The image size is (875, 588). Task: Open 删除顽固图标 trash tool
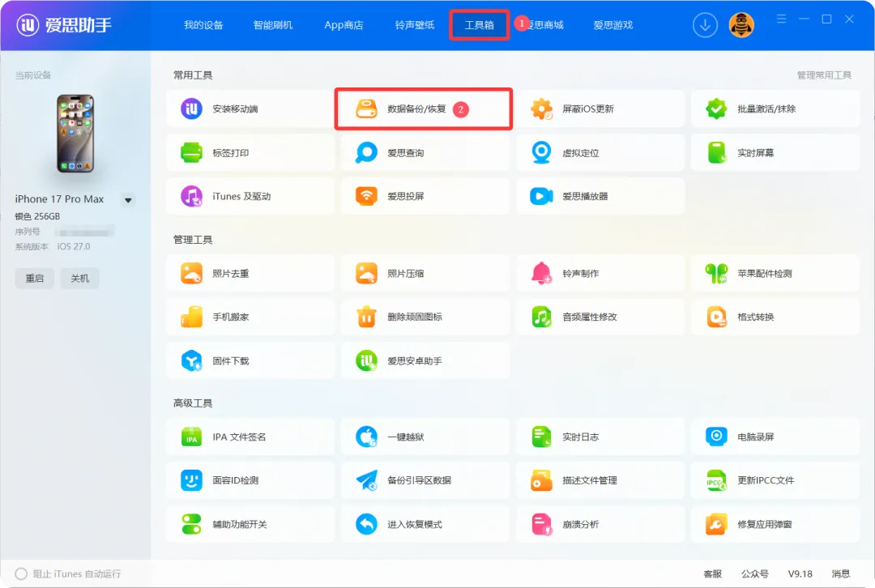[425, 317]
